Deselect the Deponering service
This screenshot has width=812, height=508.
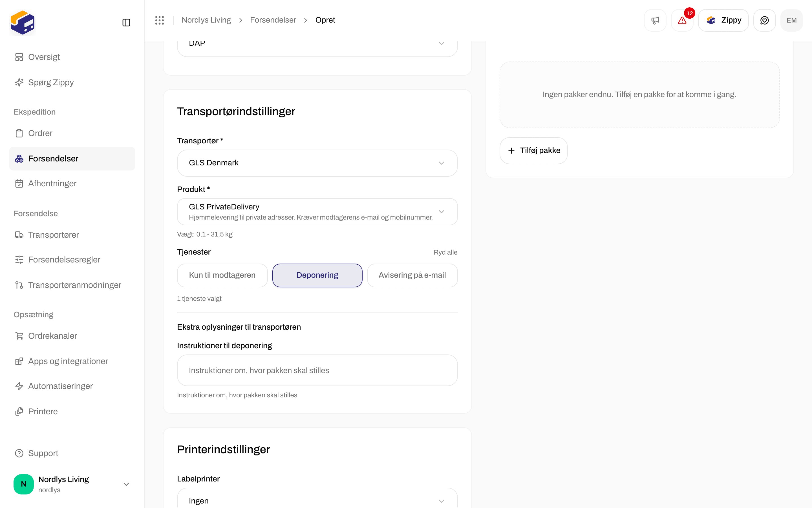click(x=317, y=275)
